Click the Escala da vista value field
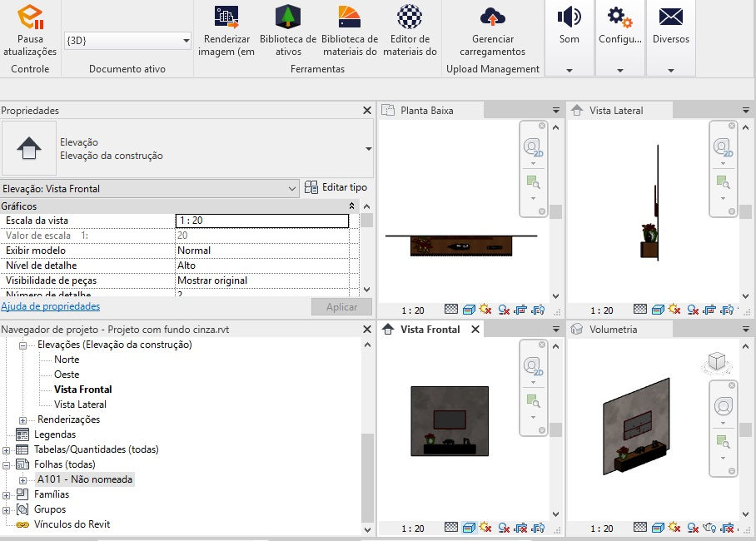Image resolution: width=756 pixels, height=541 pixels. [261, 221]
